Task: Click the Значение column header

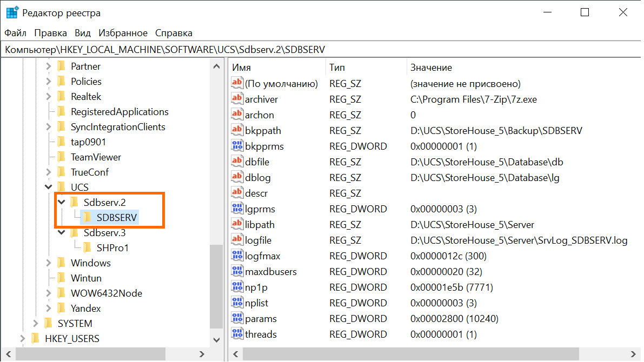Action: click(x=430, y=68)
